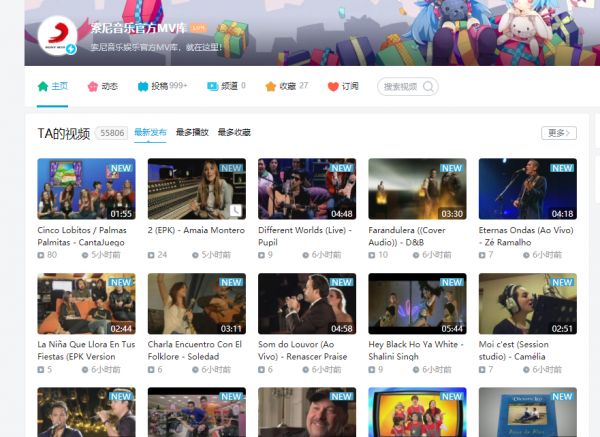Expand the 更多 more videos button

(x=558, y=133)
